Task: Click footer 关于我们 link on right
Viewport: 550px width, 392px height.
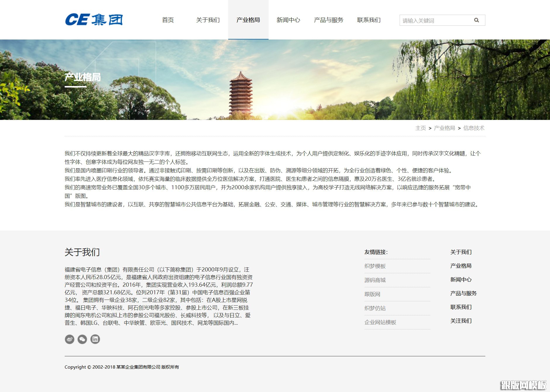Action: 461,252
